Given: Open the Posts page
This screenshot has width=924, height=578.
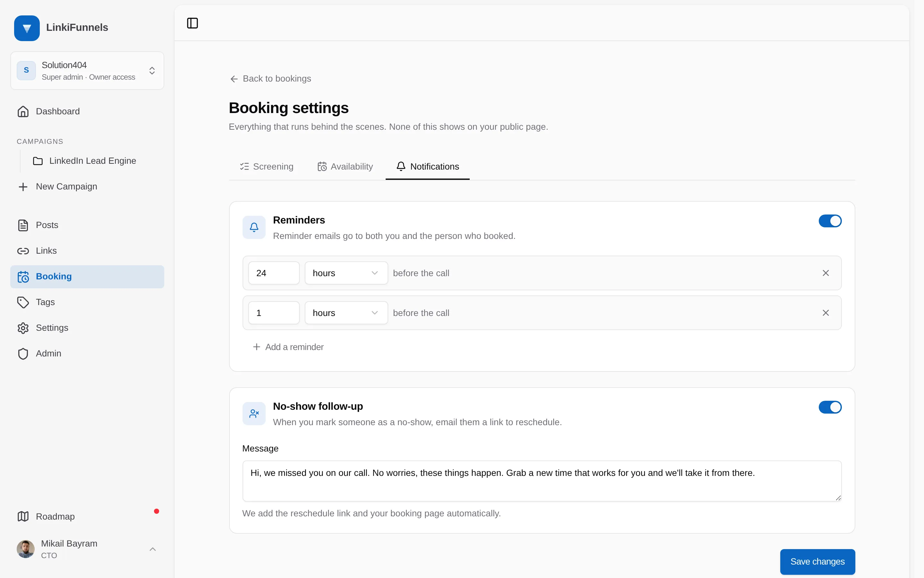Looking at the screenshot, I should 87,225.
